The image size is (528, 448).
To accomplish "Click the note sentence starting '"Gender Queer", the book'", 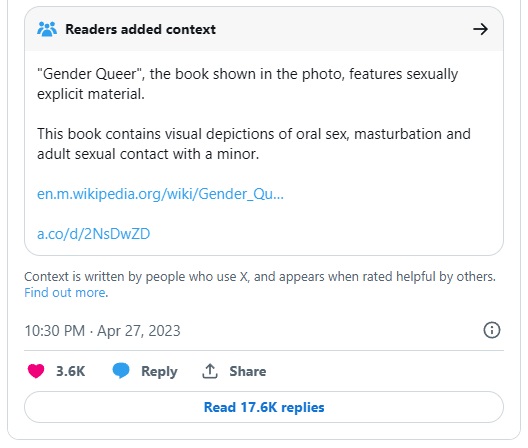I will [248, 84].
